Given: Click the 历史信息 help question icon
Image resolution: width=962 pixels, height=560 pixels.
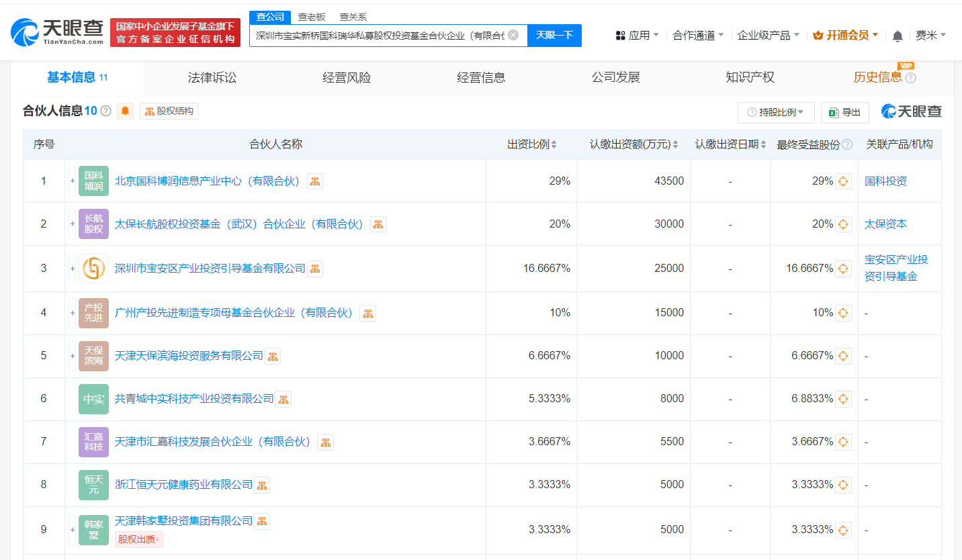Looking at the screenshot, I should coord(910,78).
